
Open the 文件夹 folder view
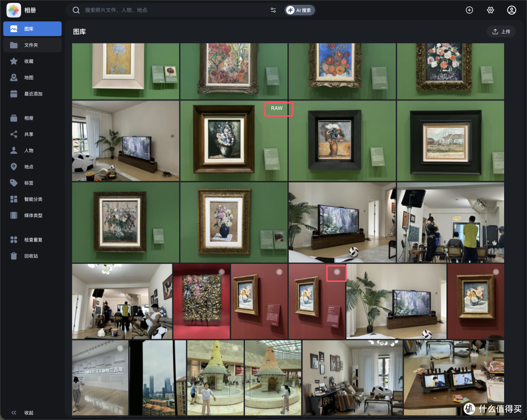[32, 45]
